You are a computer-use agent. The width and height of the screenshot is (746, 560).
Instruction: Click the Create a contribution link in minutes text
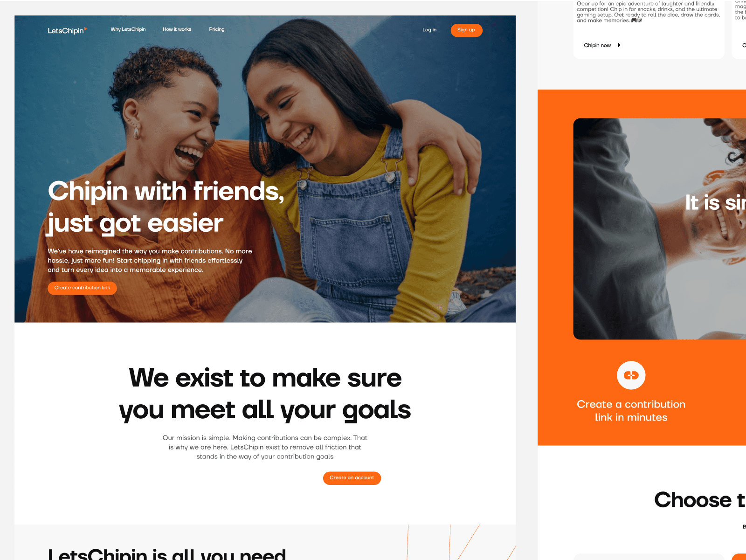click(631, 411)
